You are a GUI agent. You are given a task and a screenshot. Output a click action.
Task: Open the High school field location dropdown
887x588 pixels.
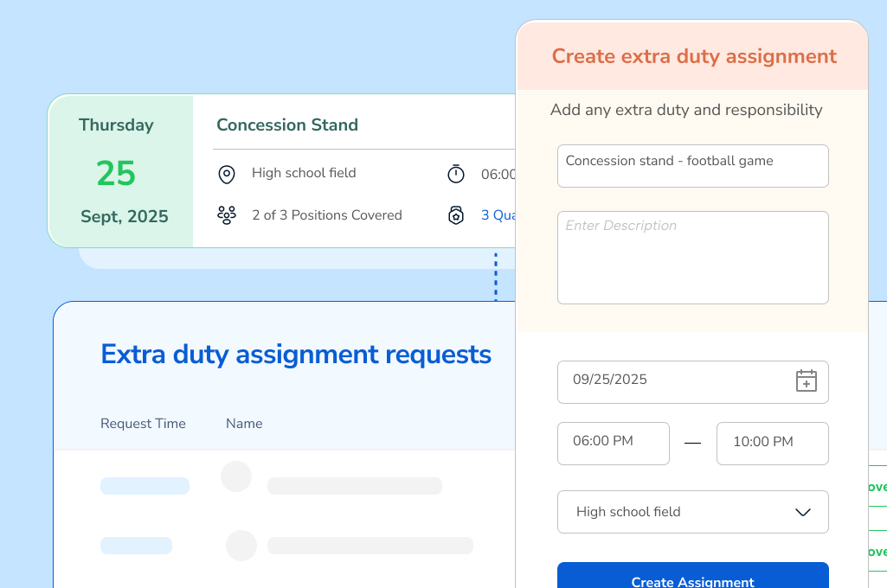point(692,512)
